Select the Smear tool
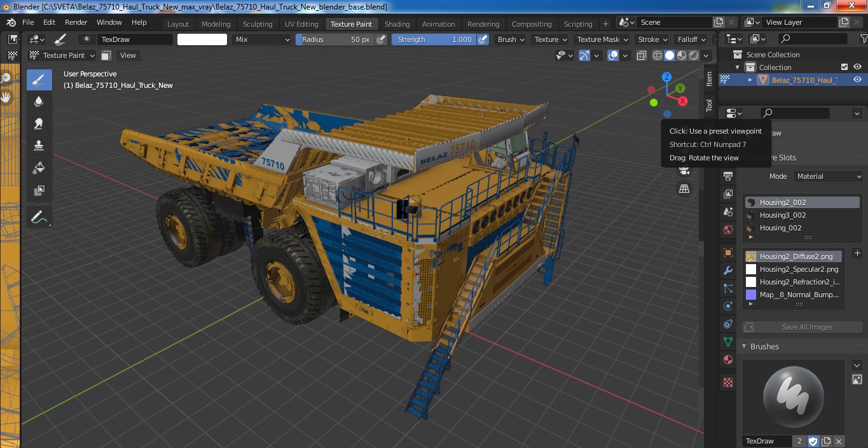This screenshot has width=868, height=448. click(x=39, y=124)
